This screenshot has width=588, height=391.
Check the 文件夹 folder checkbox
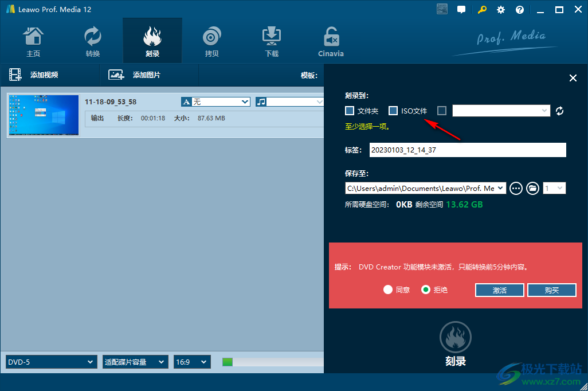350,111
